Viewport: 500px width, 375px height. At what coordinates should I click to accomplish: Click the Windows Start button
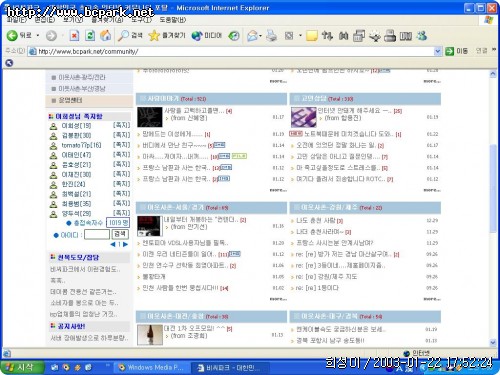click(22, 367)
